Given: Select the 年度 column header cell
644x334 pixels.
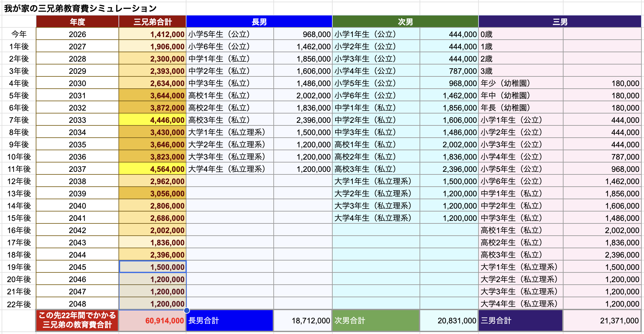Looking at the screenshot, I should click(x=77, y=22).
